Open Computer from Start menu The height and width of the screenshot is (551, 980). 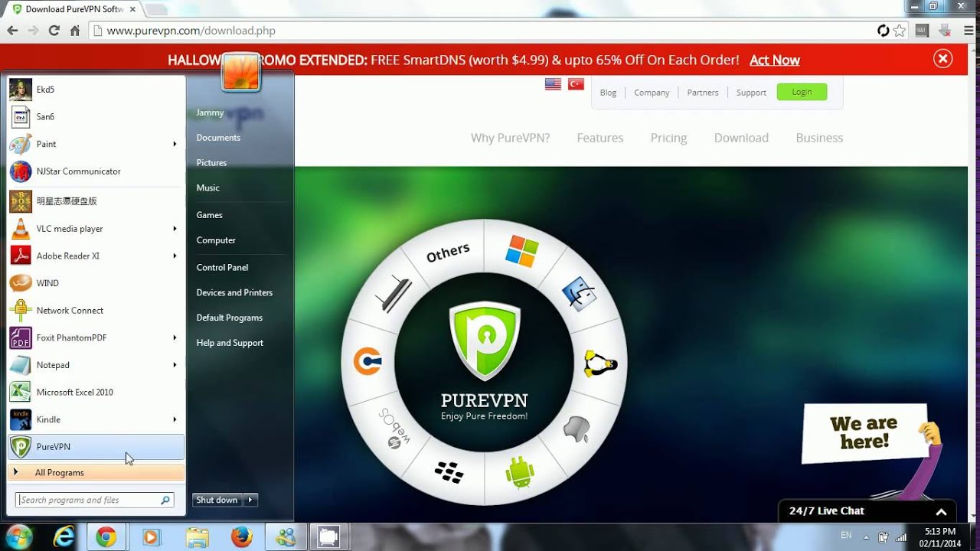(x=216, y=240)
